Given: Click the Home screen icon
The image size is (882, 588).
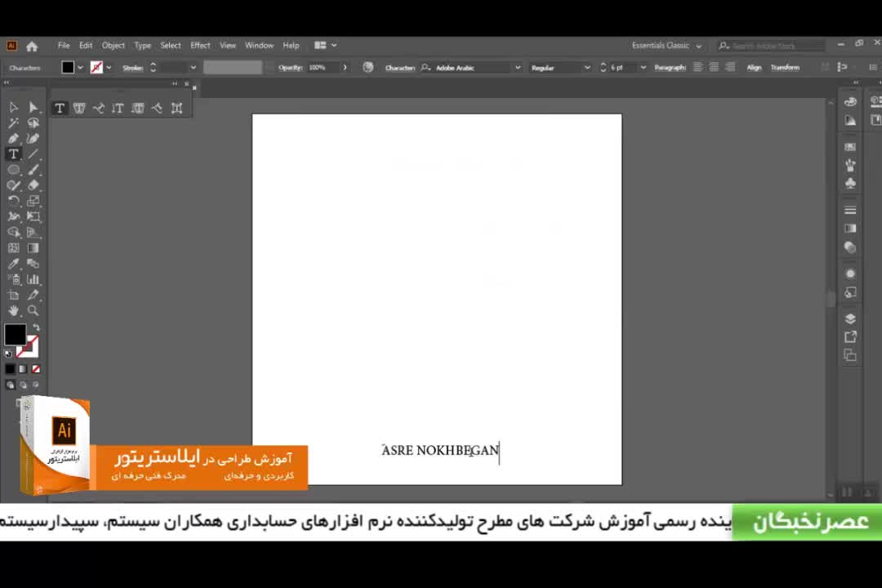Looking at the screenshot, I should click(32, 46).
